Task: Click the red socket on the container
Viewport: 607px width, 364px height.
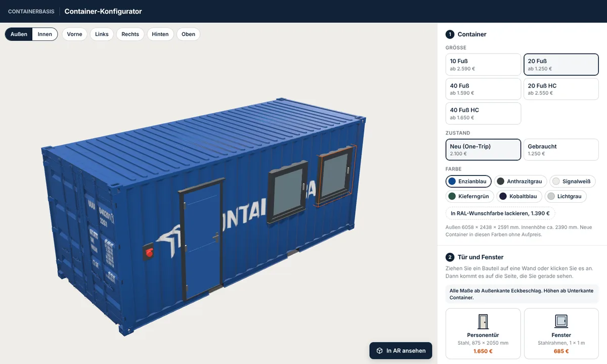Action: [x=149, y=251]
